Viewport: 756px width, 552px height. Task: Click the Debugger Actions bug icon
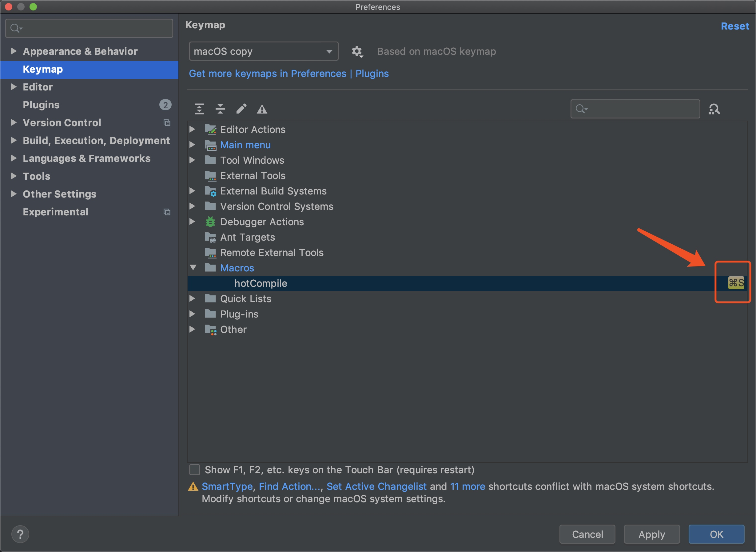pos(210,222)
